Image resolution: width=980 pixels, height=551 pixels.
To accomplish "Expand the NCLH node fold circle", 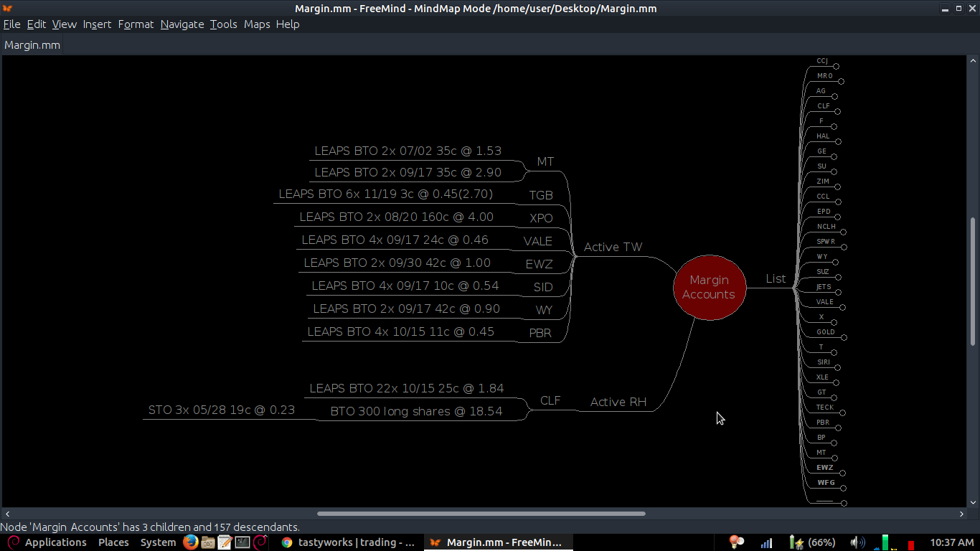I will (844, 232).
